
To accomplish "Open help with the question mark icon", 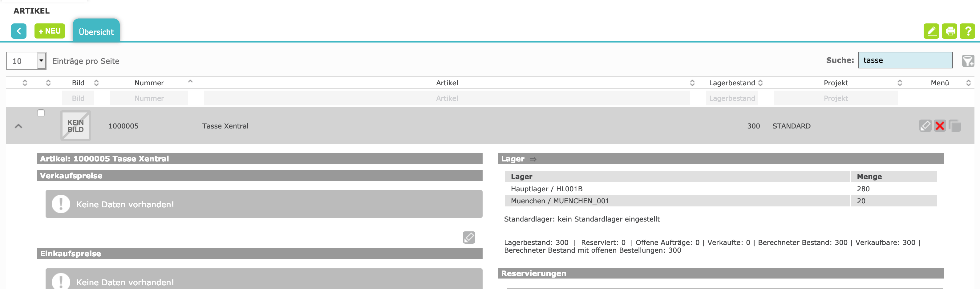I will point(967,31).
